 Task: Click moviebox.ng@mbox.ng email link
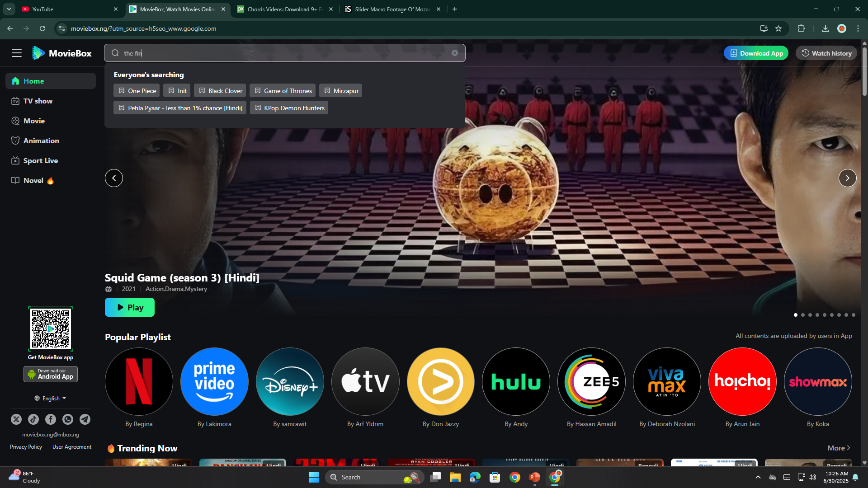click(x=51, y=435)
